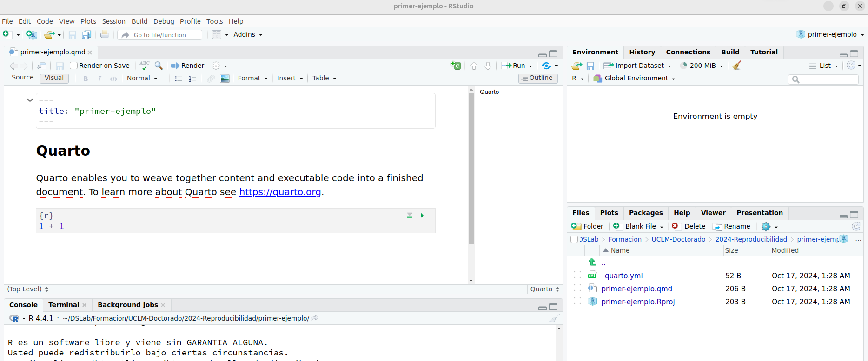The image size is (868, 361).
Task: Click the broom icon to clear environment
Action: (736, 66)
